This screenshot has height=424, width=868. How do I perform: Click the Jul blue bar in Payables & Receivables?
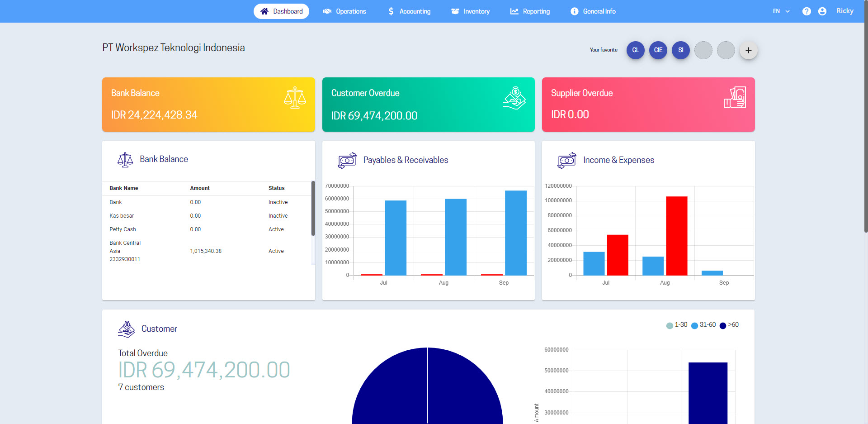[x=396, y=238]
